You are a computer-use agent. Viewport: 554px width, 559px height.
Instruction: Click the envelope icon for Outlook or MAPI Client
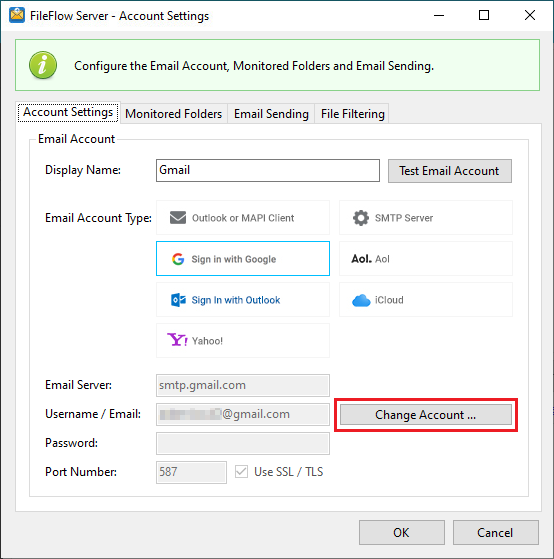(x=178, y=217)
